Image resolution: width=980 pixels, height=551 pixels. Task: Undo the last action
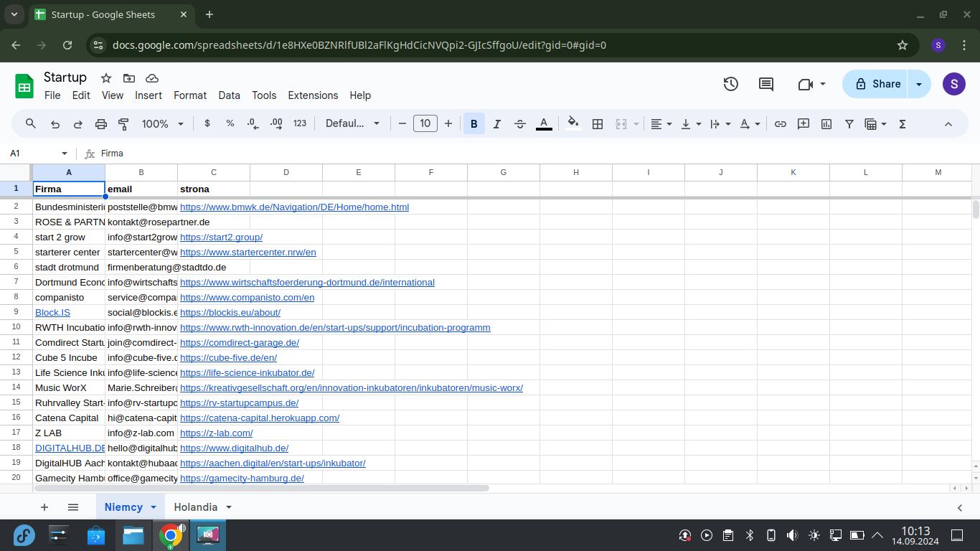coord(55,123)
